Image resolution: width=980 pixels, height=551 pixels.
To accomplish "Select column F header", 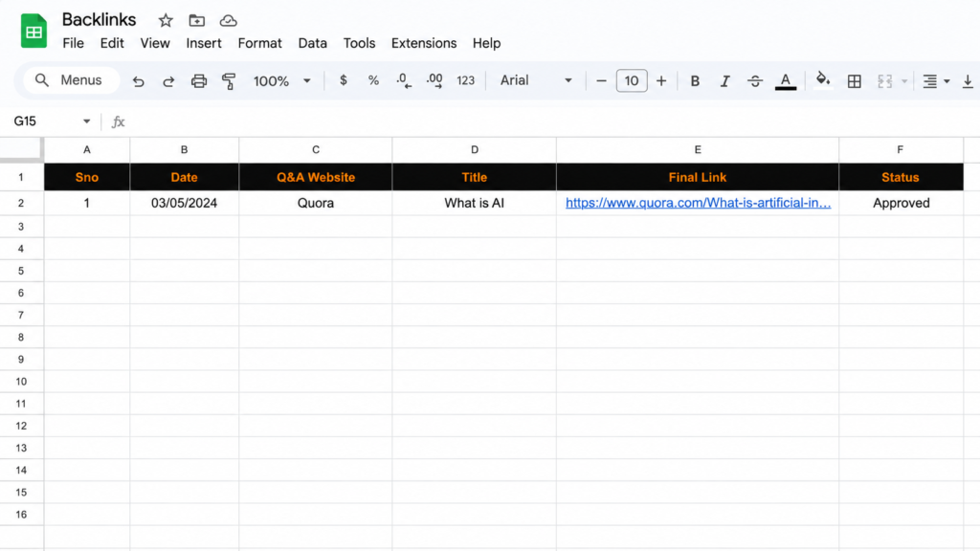I will coord(901,150).
